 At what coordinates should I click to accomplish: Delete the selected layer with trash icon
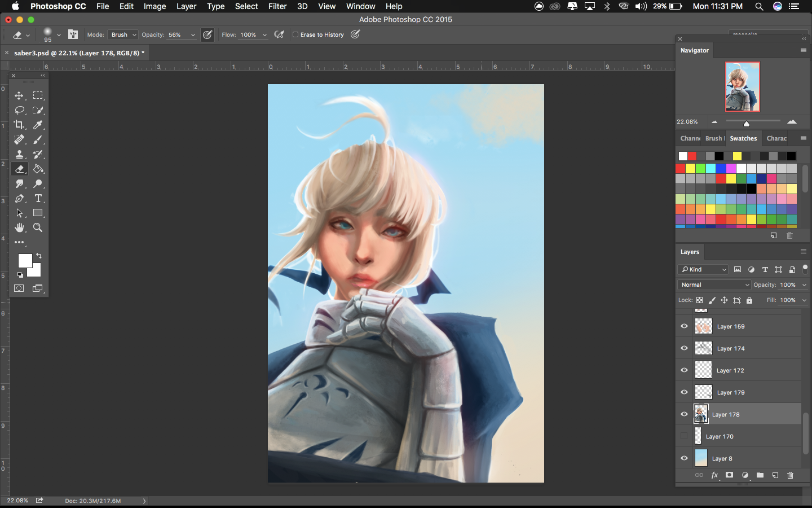(790, 475)
